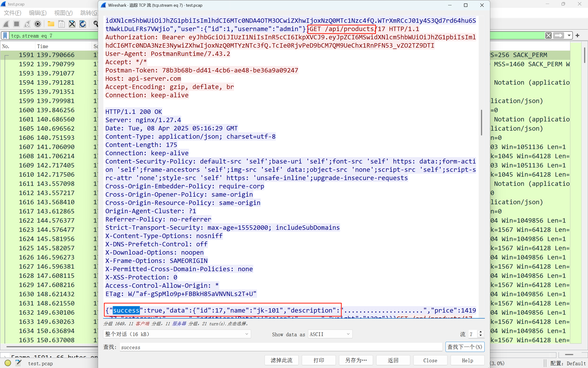
Task: Click the 返回 button
Action: click(393, 360)
